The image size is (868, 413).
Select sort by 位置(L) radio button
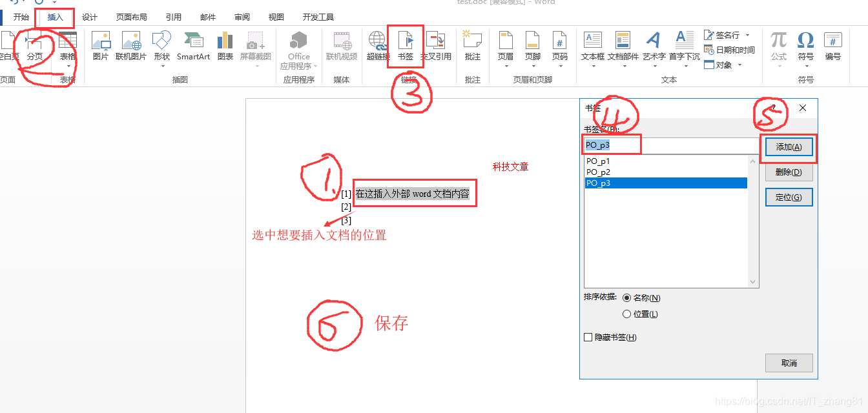(x=626, y=314)
